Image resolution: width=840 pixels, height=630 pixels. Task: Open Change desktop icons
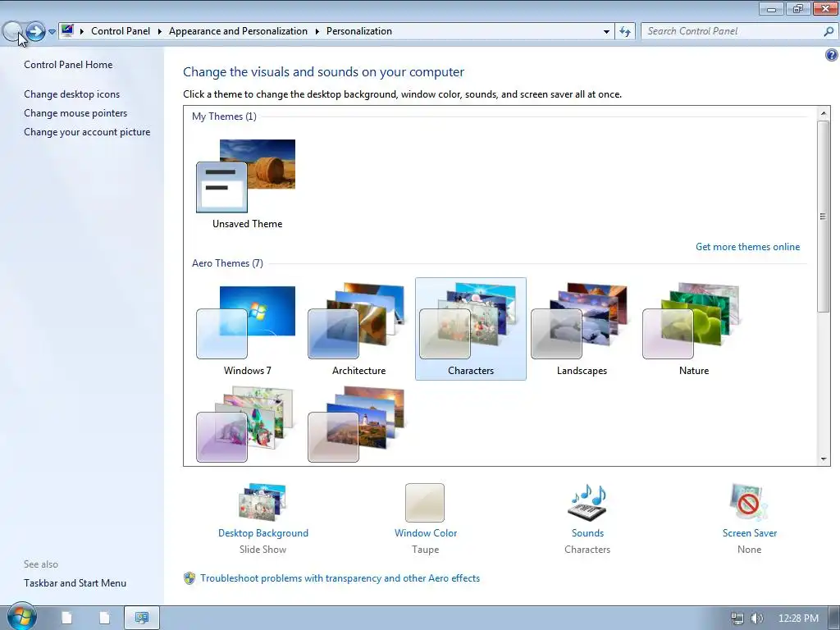click(72, 94)
